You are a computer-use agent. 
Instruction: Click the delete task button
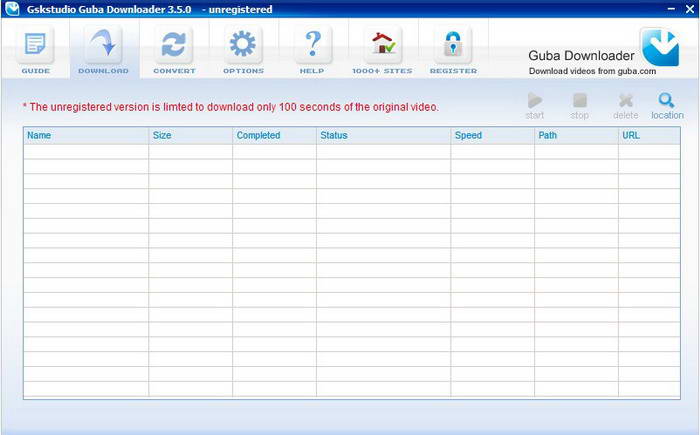[x=625, y=106]
